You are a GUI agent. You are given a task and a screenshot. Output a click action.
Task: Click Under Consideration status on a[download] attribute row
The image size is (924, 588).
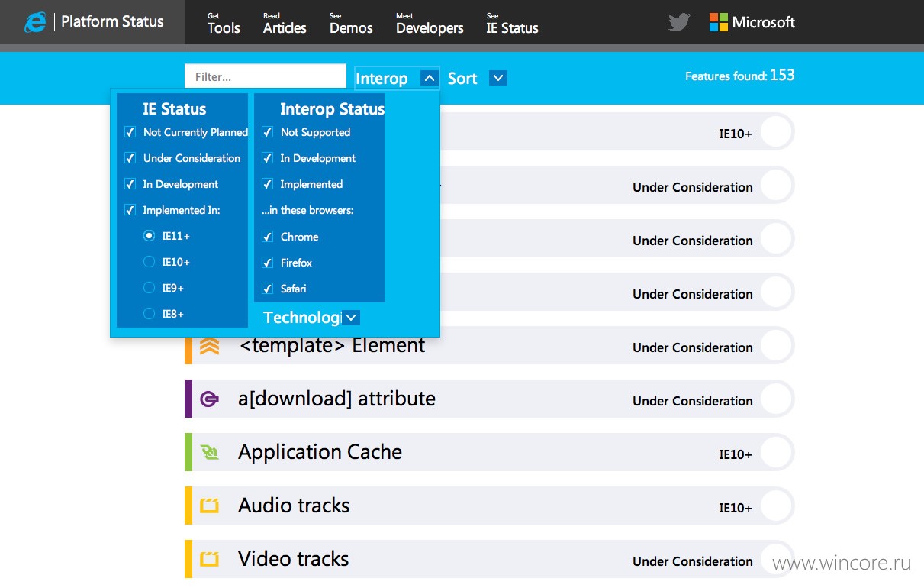coord(693,401)
